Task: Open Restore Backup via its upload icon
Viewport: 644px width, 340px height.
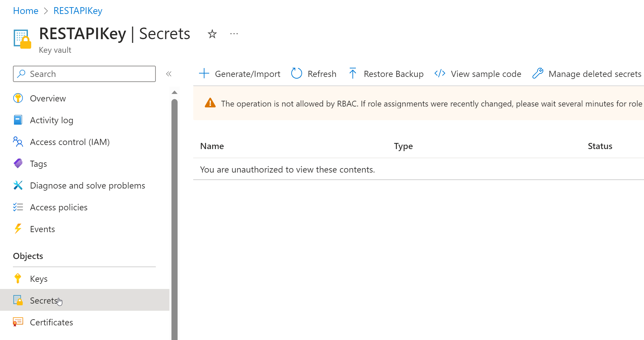Action: pos(353,74)
